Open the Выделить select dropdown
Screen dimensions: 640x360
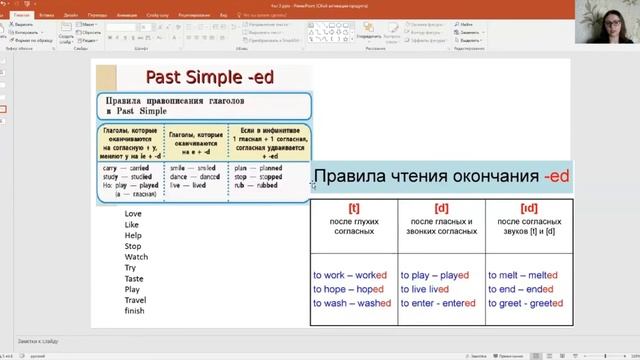468,41
